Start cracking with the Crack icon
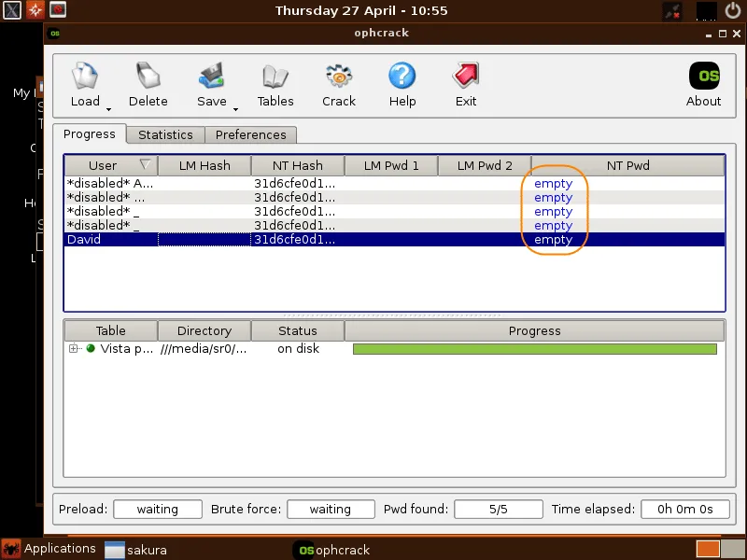 click(x=338, y=77)
